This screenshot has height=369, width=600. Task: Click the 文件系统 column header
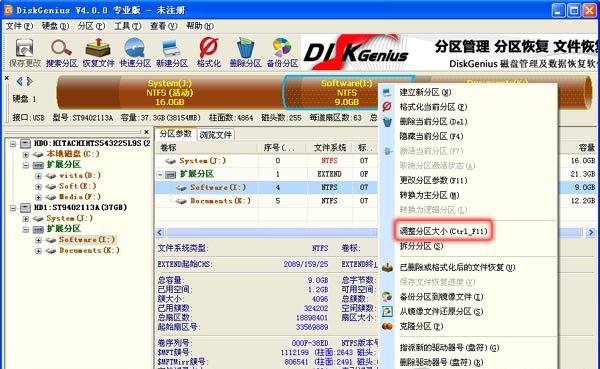coord(329,148)
